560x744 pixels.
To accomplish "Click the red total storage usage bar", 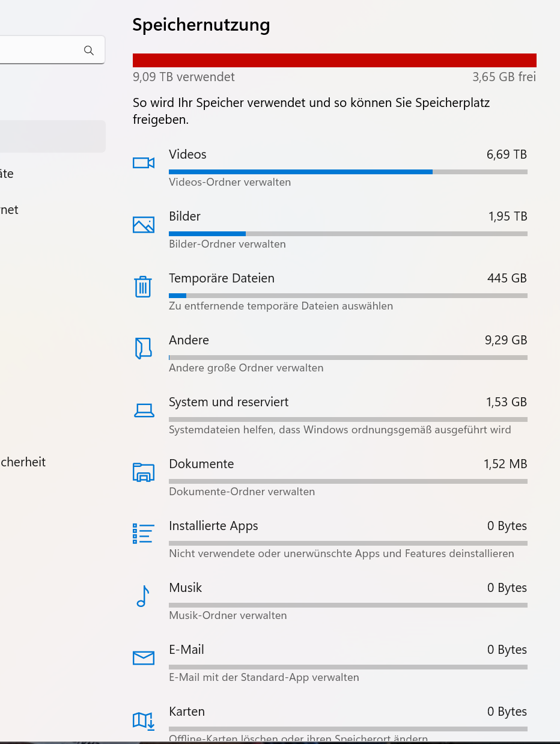I will click(x=334, y=60).
